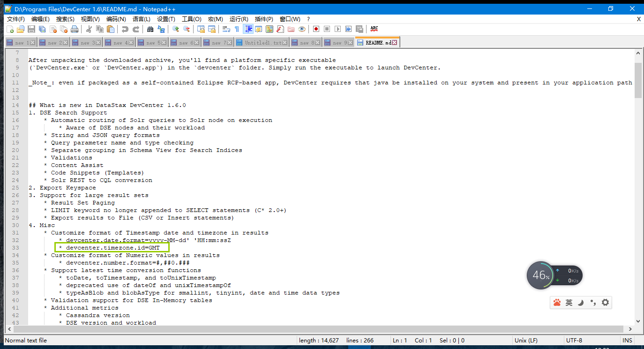The height and width of the screenshot is (349, 644).
Task: Click the Open file folder icon
Action: (x=21, y=29)
